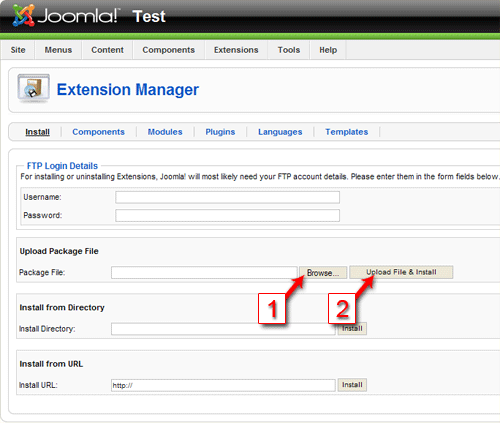Click the Extension Manager heading

[x=128, y=90]
